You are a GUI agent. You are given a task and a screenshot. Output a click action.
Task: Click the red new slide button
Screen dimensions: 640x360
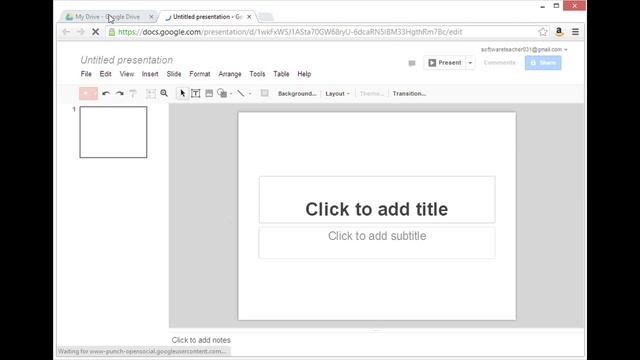pos(88,93)
